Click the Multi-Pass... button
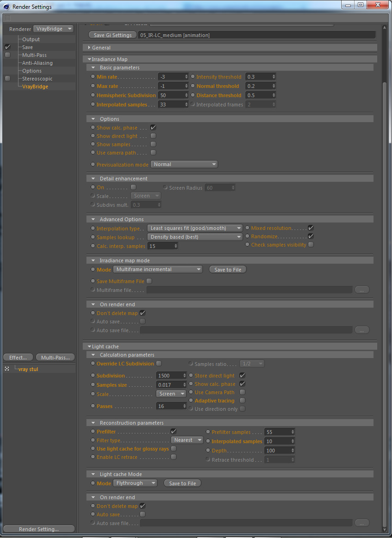This screenshot has height=538, width=392. point(55,358)
